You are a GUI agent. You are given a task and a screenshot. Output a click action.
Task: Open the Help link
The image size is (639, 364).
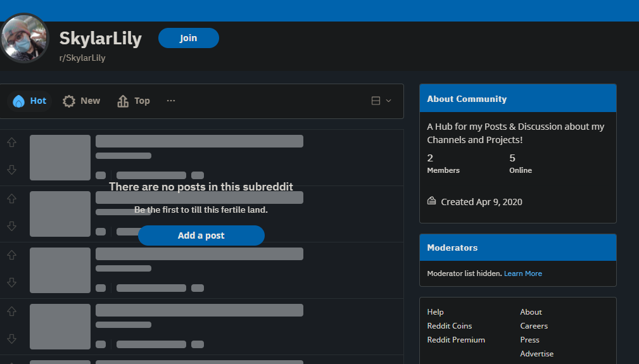(435, 312)
